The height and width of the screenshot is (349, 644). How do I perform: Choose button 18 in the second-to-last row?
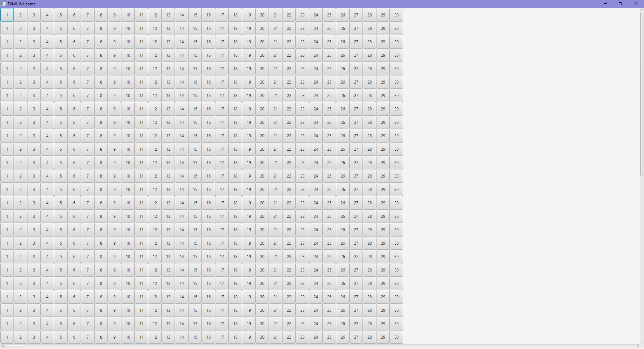pos(235,323)
